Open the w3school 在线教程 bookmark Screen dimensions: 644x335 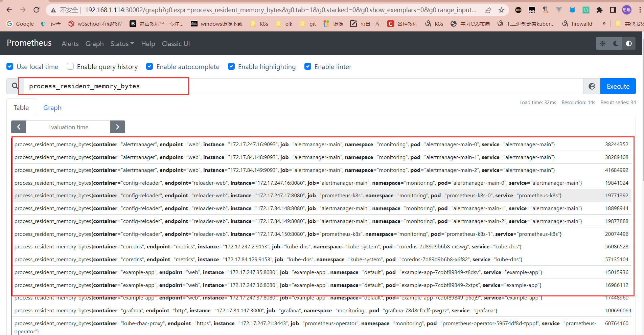[x=95, y=24]
